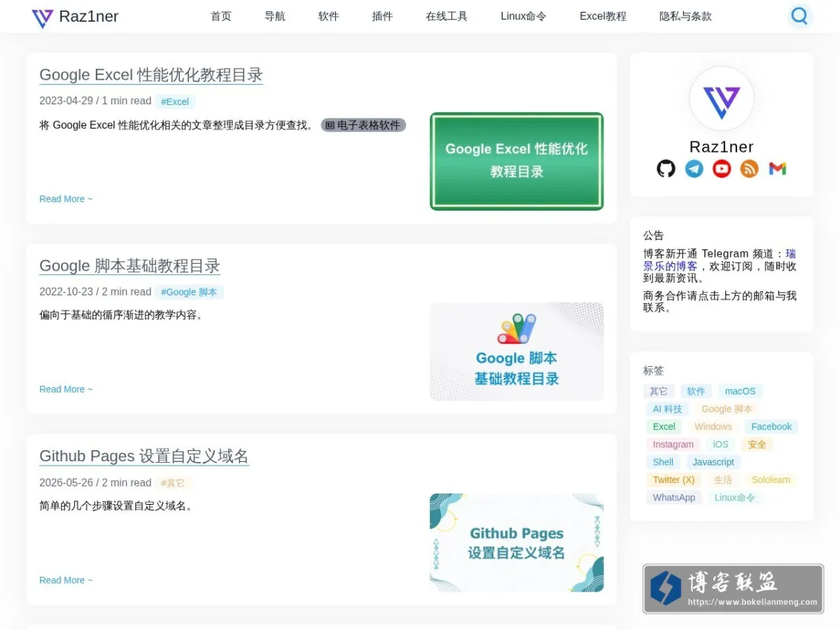Select the macOS tag
Image resolution: width=840 pixels, height=630 pixels.
[741, 391]
